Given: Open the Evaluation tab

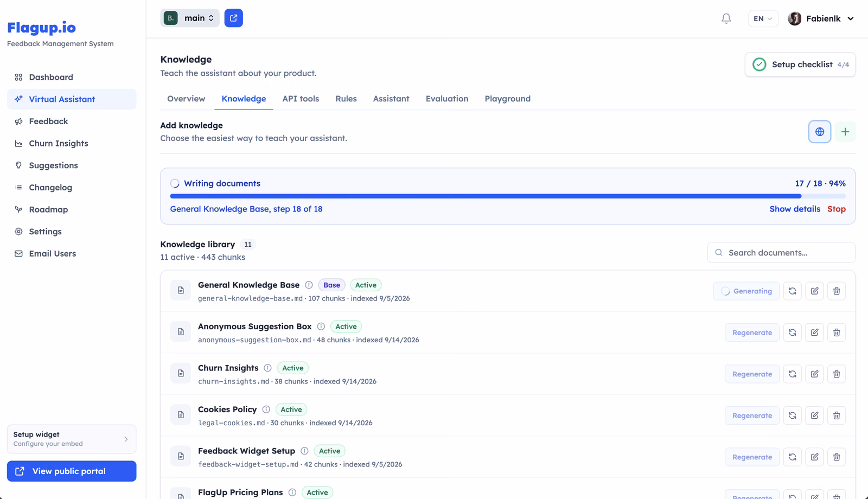Looking at the screenshot, I should coord(447,99).
